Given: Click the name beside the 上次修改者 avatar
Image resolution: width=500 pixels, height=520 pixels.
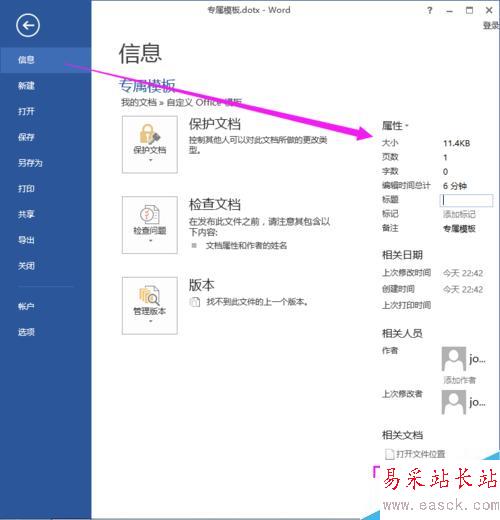Looking at the screenshot, I should click(477, 402).
